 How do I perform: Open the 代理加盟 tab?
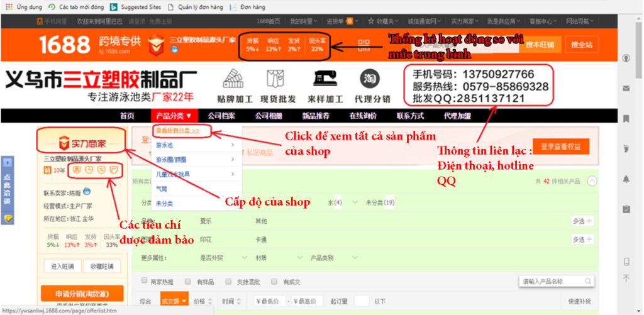[x=458, y=116]
